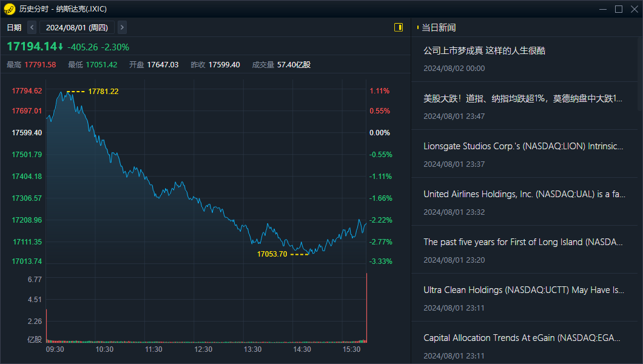Click volume axis label 2.26
The height and width of the screenshot is (364, 643).
coord(35,322)
